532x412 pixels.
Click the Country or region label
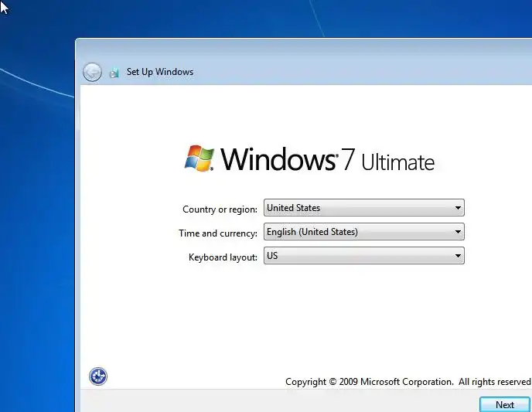pyautogui.click(x=220, y=209)
